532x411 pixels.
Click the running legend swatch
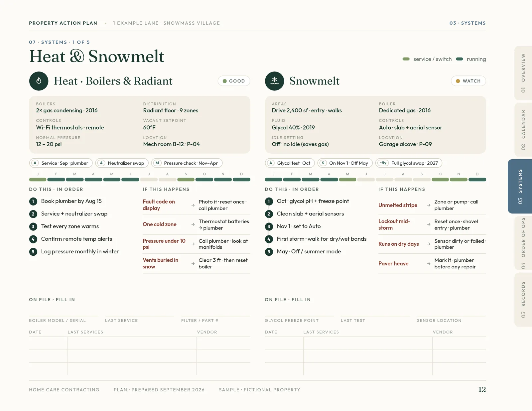point(459,59)
